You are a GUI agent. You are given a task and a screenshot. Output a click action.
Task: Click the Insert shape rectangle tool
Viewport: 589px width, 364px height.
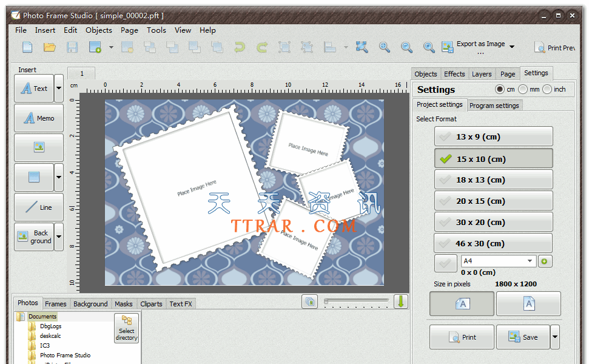coord(34,177)
